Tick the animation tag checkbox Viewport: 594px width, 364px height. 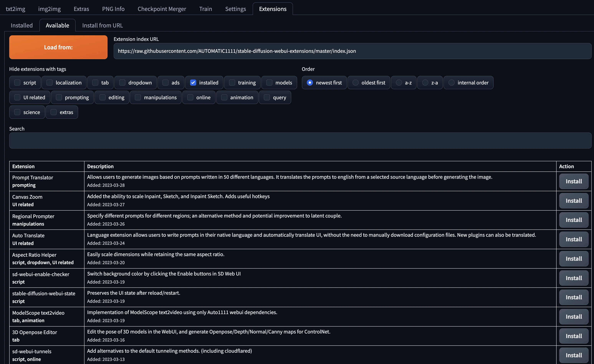(224, 97)
